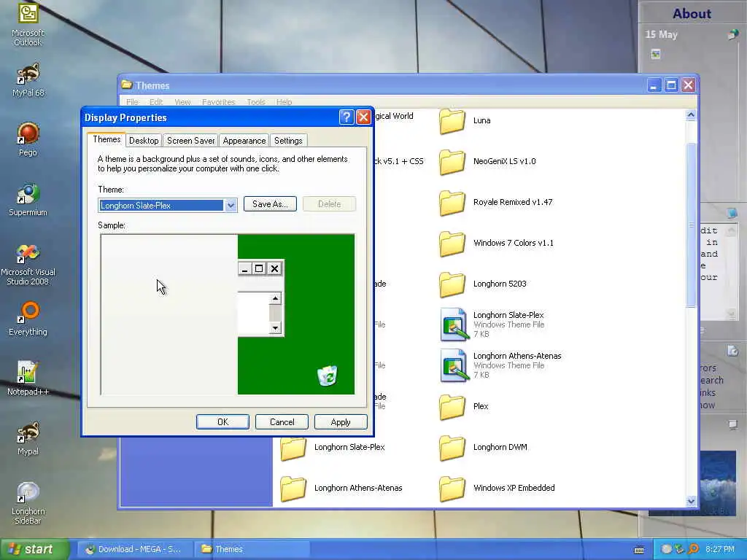Select the Longhorn 5203 folder

pyautogui.click(x=483, y=284)
